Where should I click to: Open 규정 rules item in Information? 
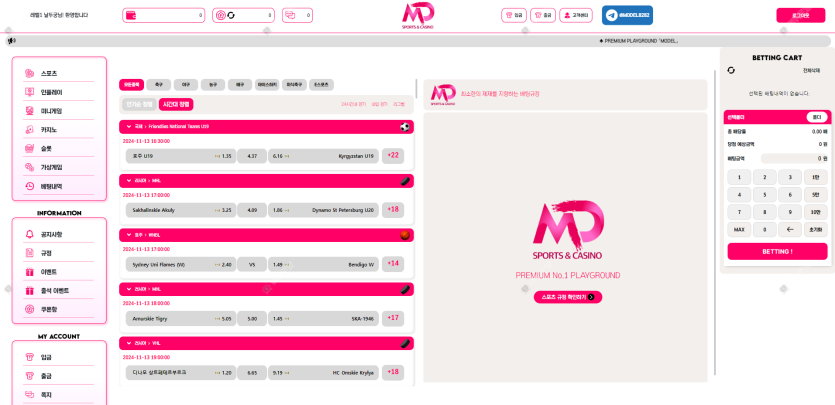click(x=59, y=253)
